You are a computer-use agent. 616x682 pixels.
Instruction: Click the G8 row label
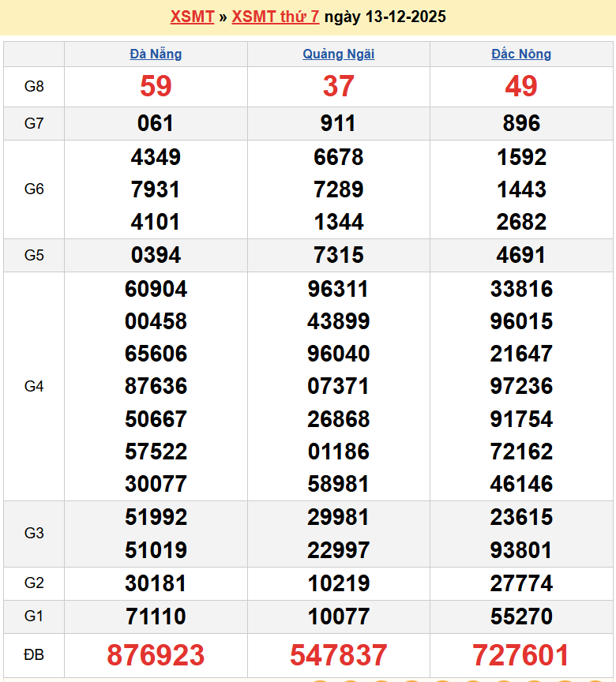[34, 87]
